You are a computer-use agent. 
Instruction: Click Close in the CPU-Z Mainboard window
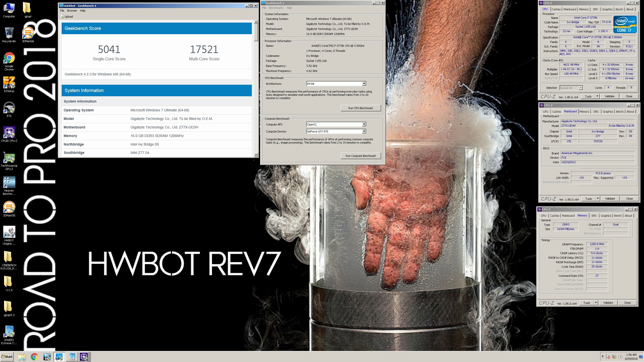[x=629, y=199]
